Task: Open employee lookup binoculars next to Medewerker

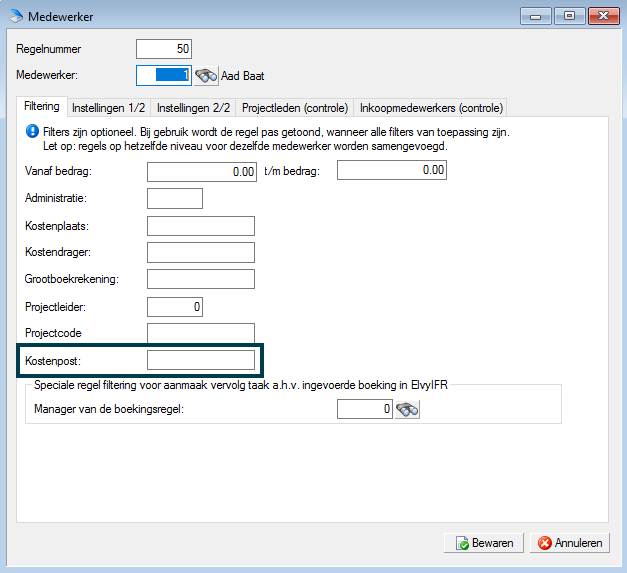Action: [206, 76]
